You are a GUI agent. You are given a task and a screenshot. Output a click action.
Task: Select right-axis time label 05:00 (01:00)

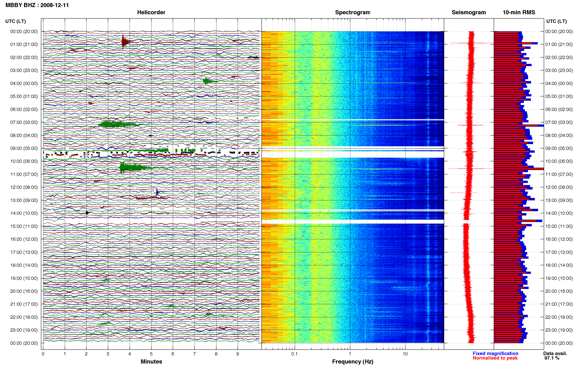coord(559,96)
